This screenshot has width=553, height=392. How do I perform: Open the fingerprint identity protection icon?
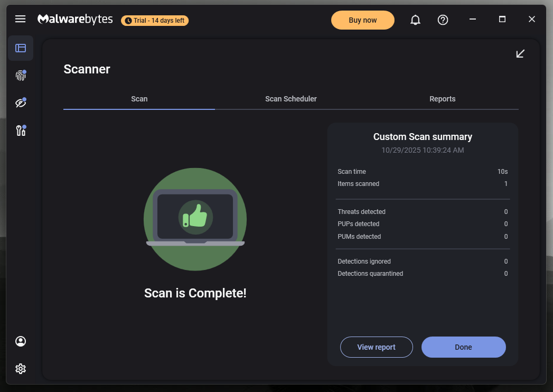21,75
